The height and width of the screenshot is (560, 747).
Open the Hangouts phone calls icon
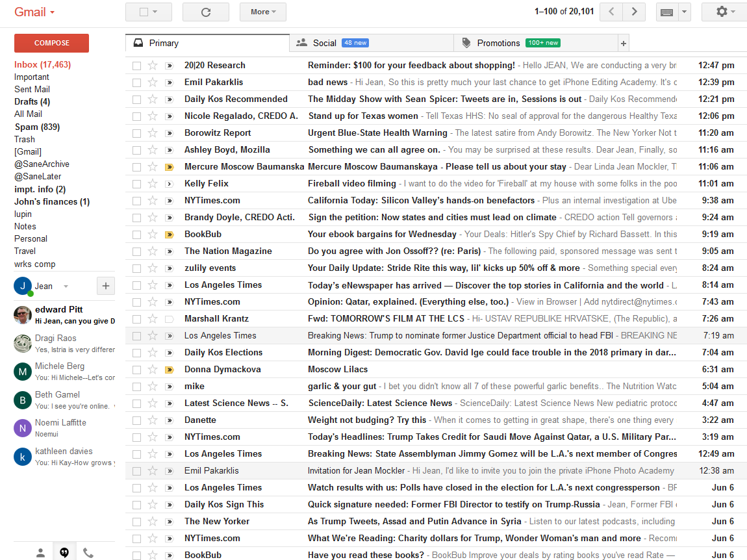tap(88, 553)
